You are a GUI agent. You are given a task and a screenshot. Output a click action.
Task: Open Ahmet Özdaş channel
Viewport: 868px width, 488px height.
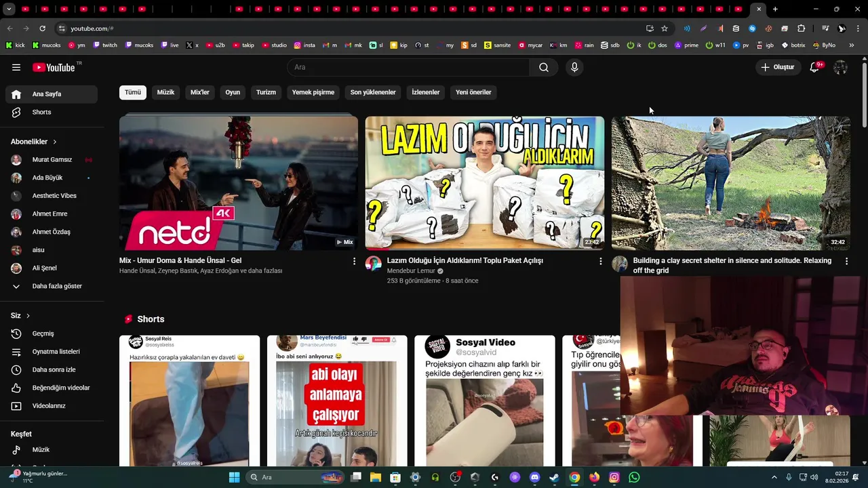tap(52, 232)
